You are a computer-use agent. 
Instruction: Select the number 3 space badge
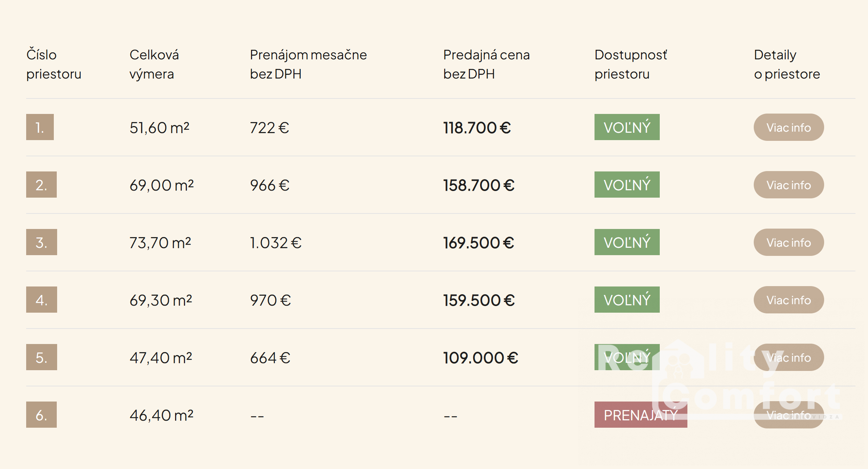pos(42,242)
